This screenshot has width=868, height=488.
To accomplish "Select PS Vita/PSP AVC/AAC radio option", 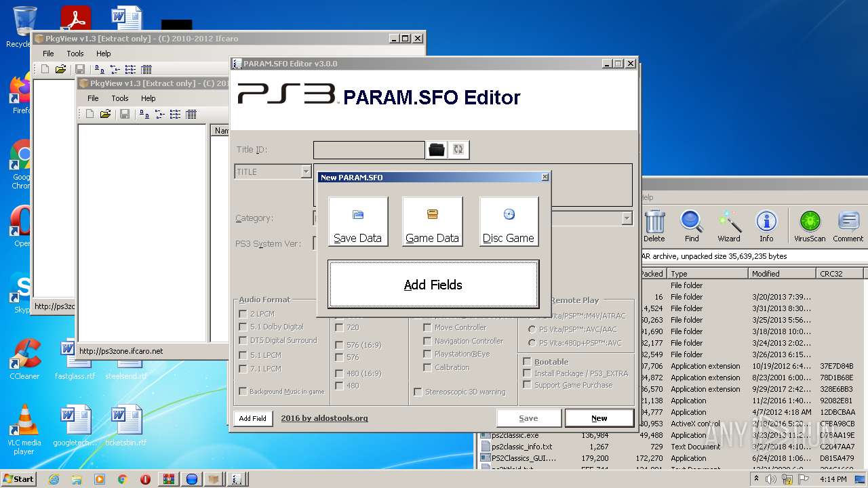I will tap(532, 329).
